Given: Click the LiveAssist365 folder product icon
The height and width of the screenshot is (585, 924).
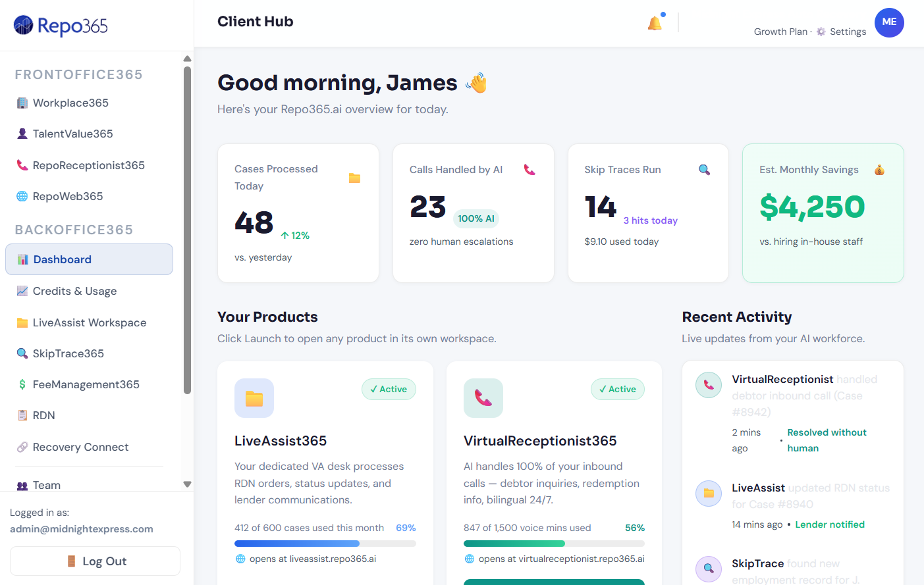Looking at the screenshot, I should [254, 398].
